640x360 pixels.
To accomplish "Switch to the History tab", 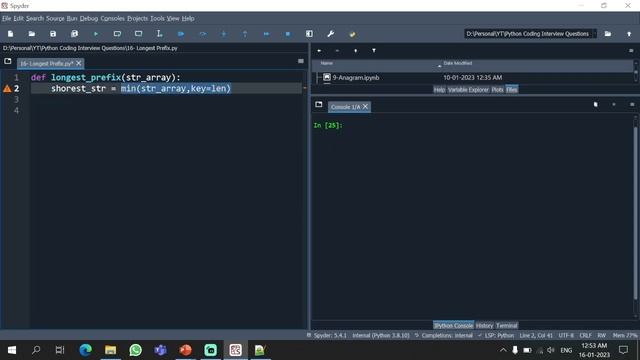I will [484, 326].
